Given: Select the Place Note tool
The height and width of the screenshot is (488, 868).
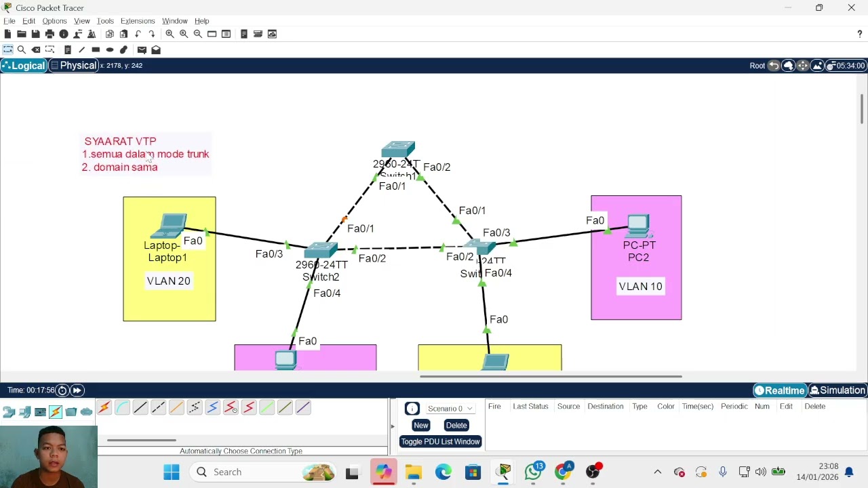Looking at the screenshot, I should [x=68, y=49].
